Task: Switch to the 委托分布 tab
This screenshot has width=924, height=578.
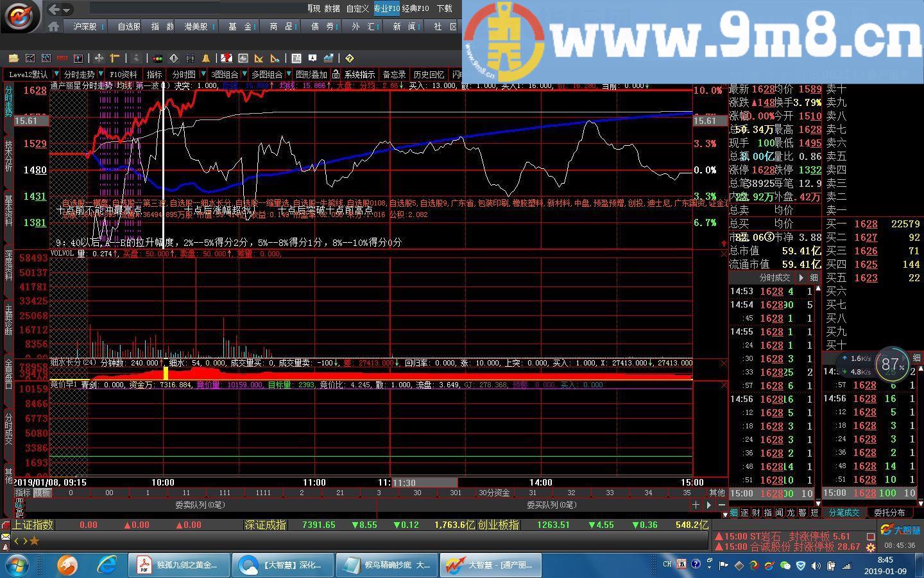Action: 889,512
